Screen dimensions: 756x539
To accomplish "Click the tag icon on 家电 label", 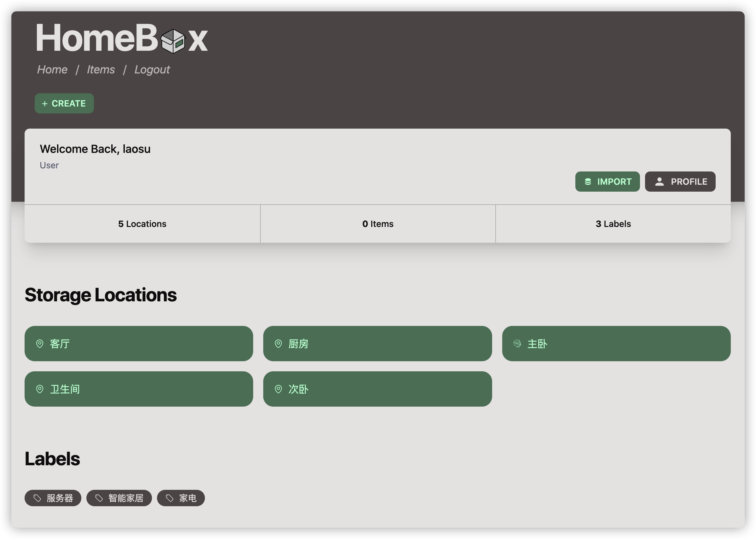I will pos(170,498).
